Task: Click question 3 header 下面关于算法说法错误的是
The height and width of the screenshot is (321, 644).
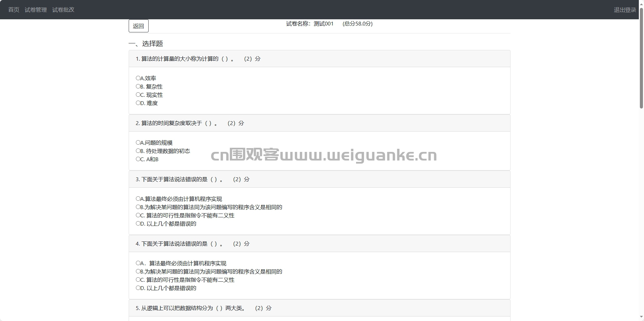Action: coord(319,179)
